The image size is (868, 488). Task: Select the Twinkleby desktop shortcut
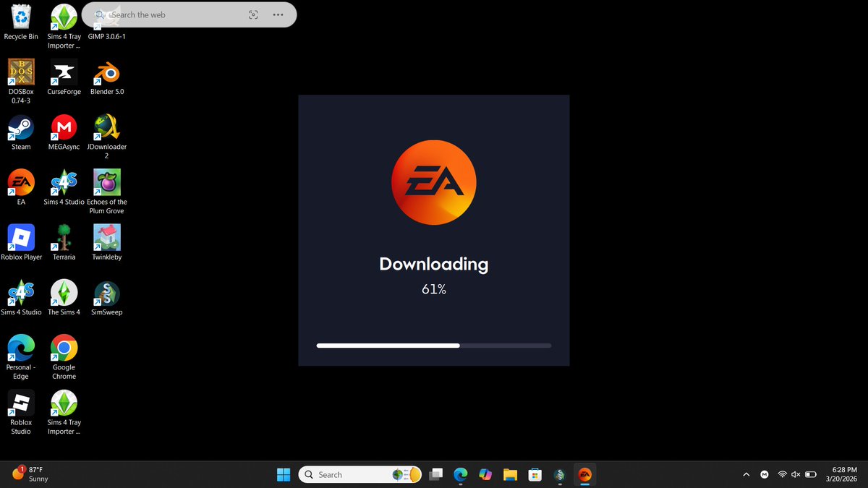(x=107, y=242)
